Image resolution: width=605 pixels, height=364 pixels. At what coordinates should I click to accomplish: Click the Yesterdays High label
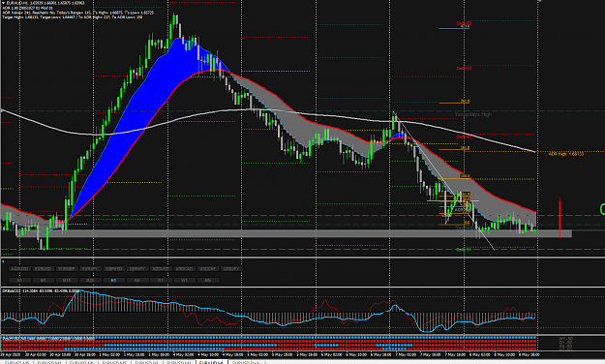[473, 114]
